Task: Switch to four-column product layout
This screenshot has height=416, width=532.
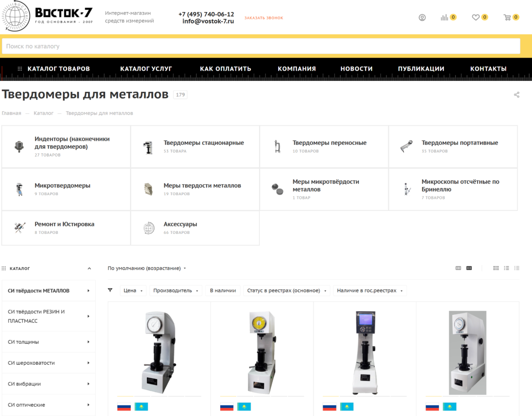Action: tap(469, 268)
